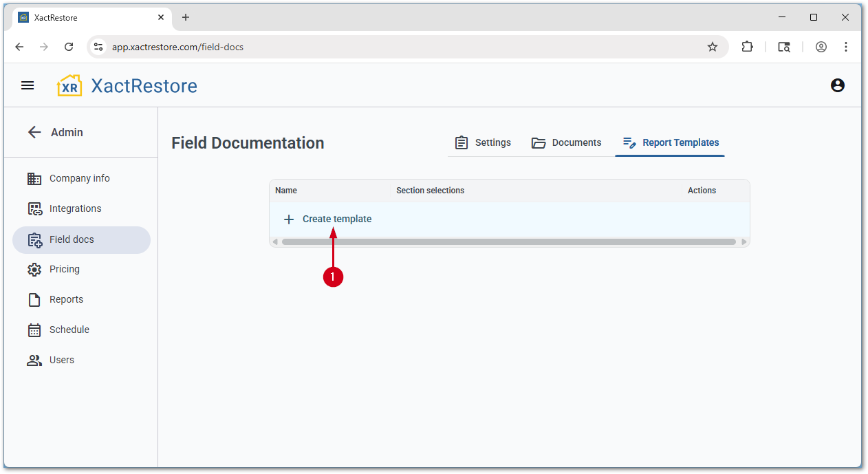Viewport: 868px width, 474px height.
Task: Bookmark this page with the star icon
Action: pos(713,47)
